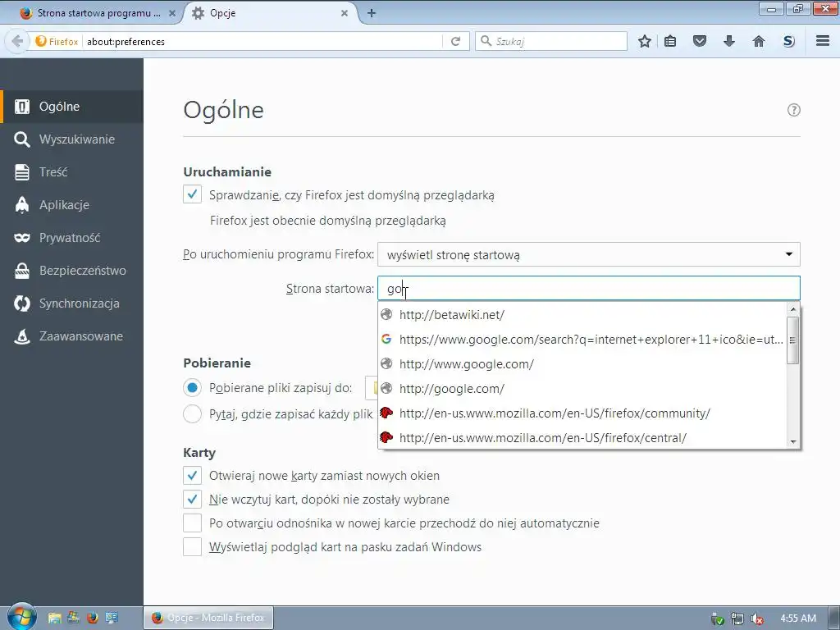Open the Firefox hamburger menu
This screenshot has width=840, height=630.
click(823, 41)
